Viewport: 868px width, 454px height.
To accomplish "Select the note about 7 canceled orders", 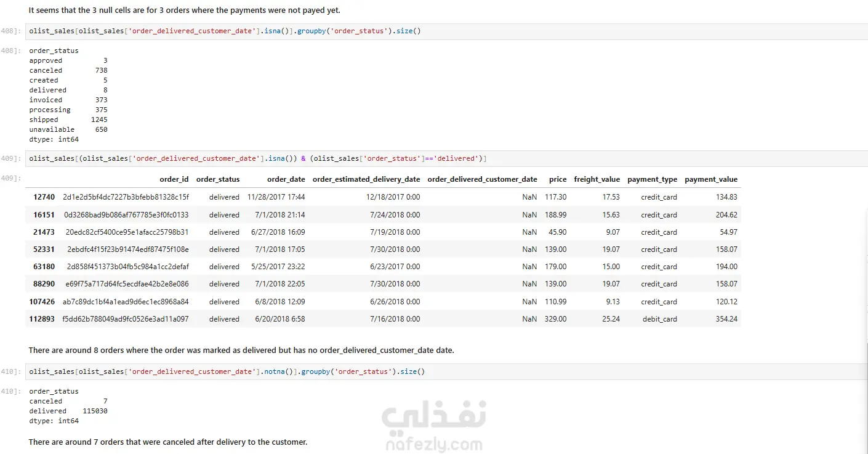I will (168, 442).
